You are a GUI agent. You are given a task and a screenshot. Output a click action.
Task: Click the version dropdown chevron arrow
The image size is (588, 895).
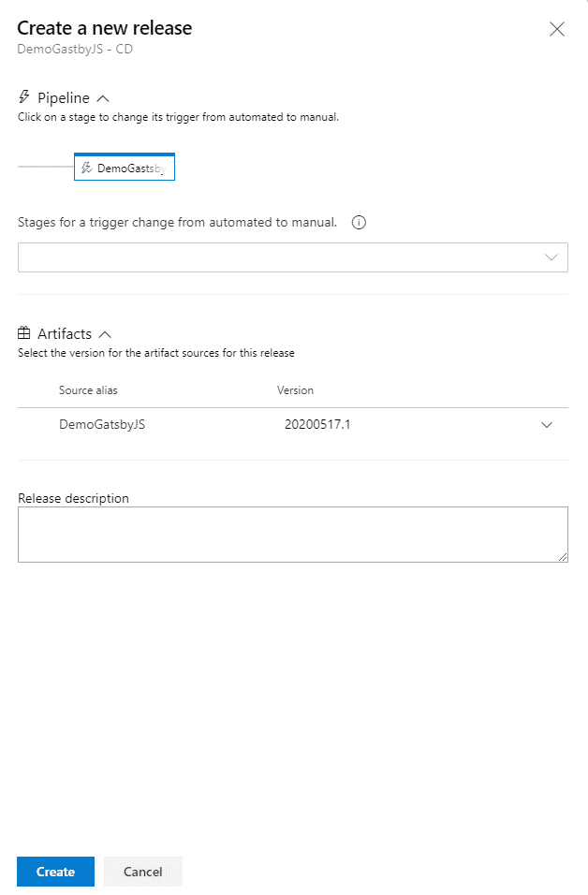[x=547, y=425]
